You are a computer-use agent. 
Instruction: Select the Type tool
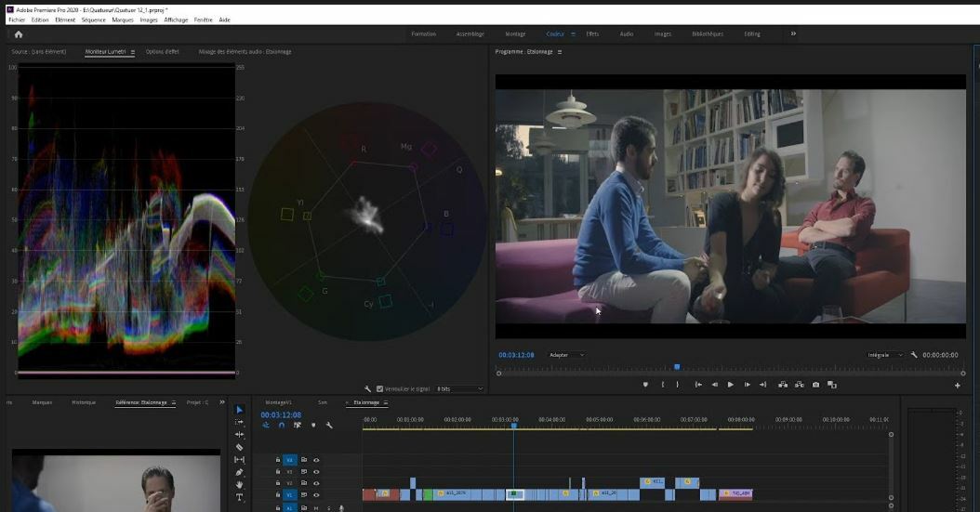[239, 497]
